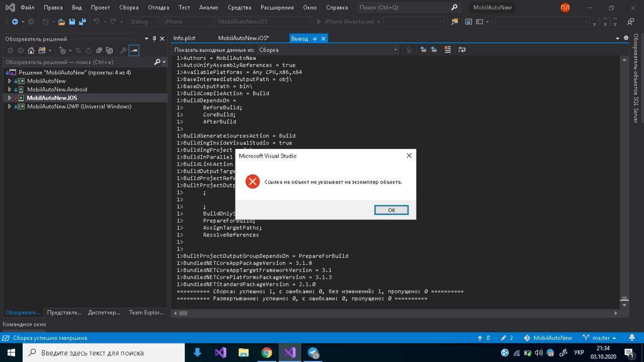Undo the last action
Viewport: 644px width, 362px height.
97,22
